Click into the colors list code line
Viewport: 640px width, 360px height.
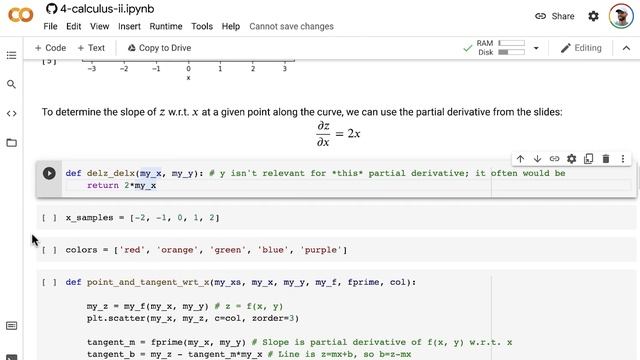(x=206, y=250)
